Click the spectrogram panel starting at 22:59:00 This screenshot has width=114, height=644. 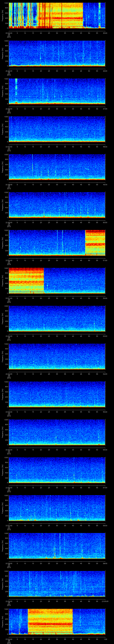click(57, 584)
